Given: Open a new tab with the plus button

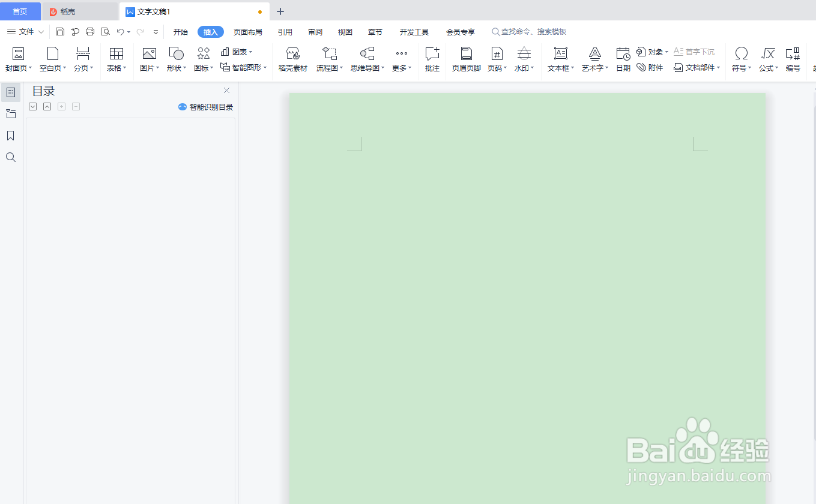Looking at the screenshot, I should click(280, 11).
